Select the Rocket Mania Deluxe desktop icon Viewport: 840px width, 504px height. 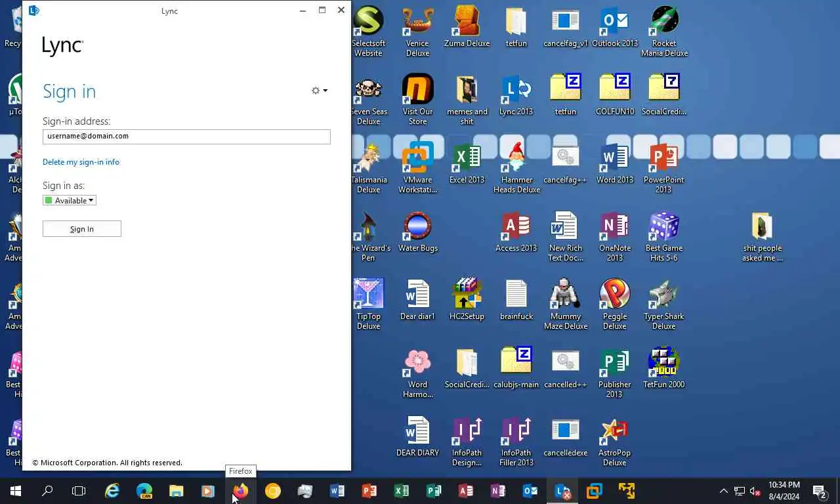pos(664,31)
